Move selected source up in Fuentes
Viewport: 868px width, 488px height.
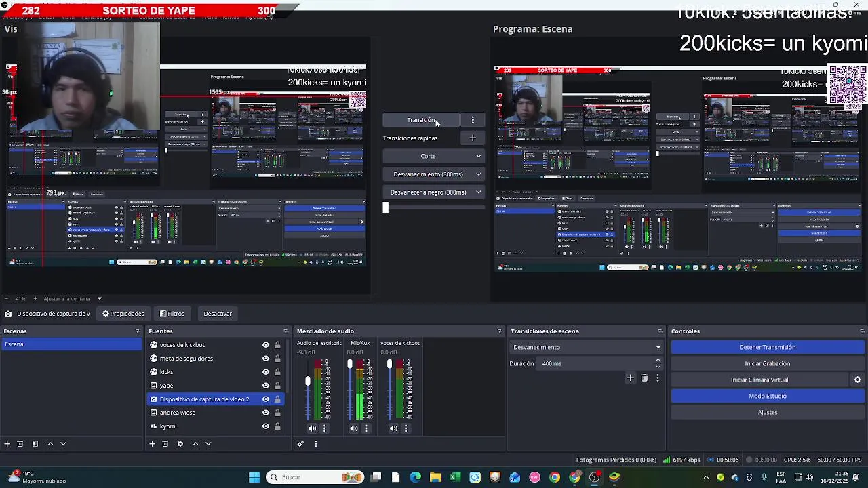coord(195,444)
